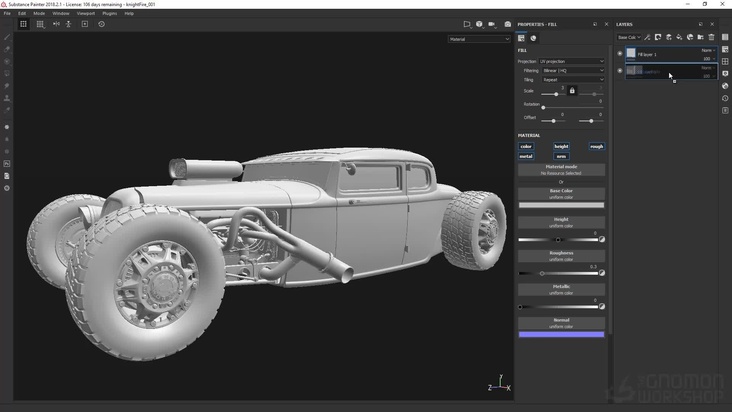
Task: Click the 3D cube display icon
Action: [479, 24]
